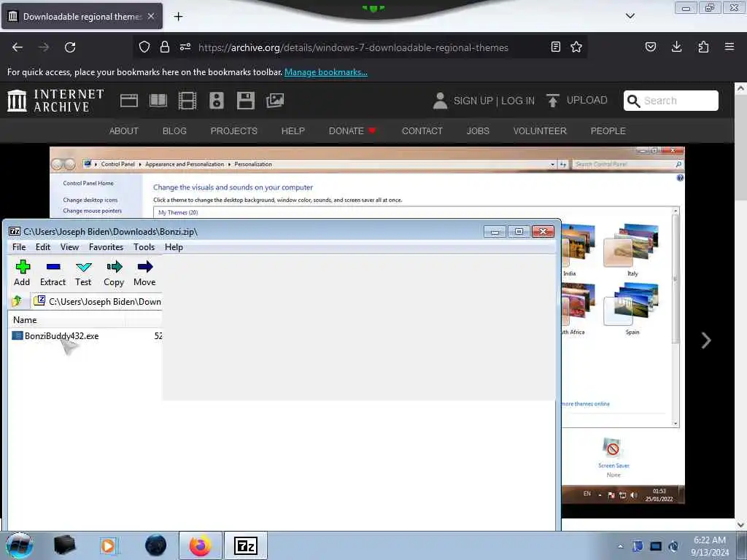The width and height of the screenshot is (747, 560).
Task: Open Internet Archive Web section icon
Action: (x=128, y=101)
